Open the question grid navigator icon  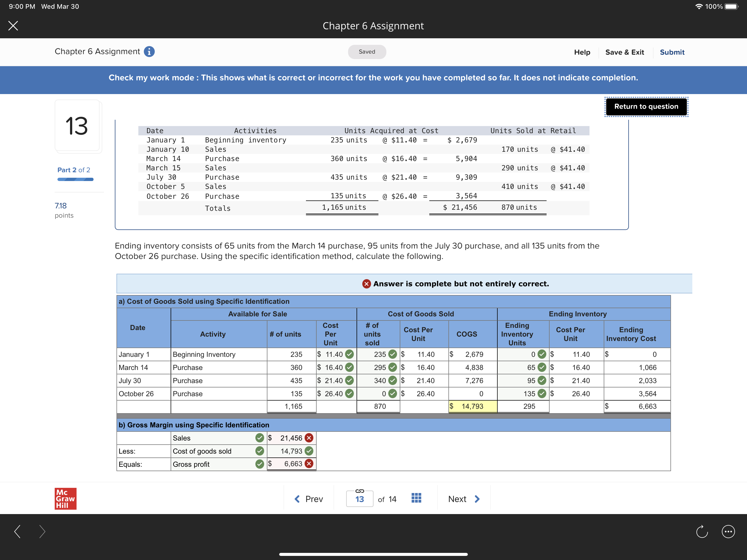click(x=416, y=498)
